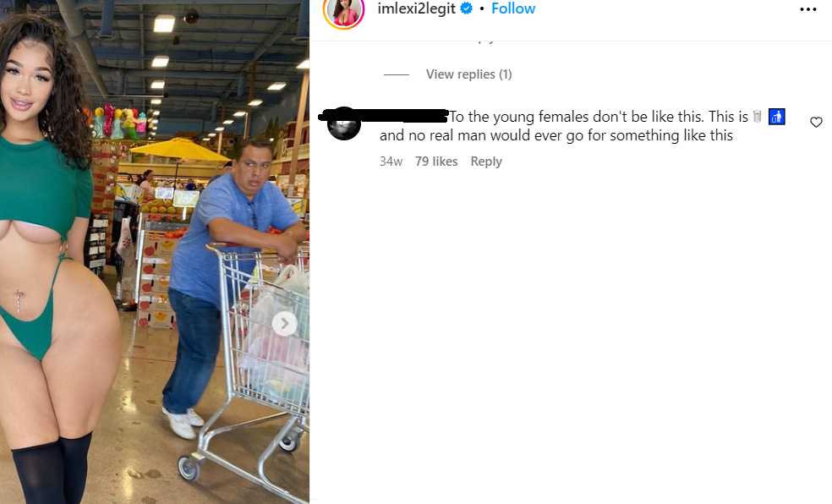Show who liked via 79 likes
Image resolution: width=832 pixels, height=504 pixels.
pos(436,162)
